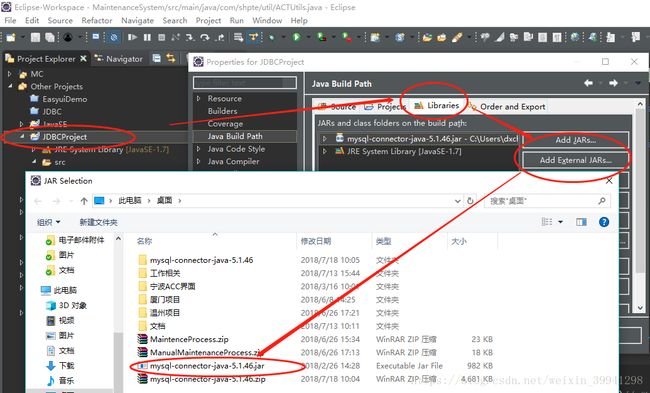Toggle Link with Editor in Project Explorer
650x393 pixels.
(x=171, y=58)
